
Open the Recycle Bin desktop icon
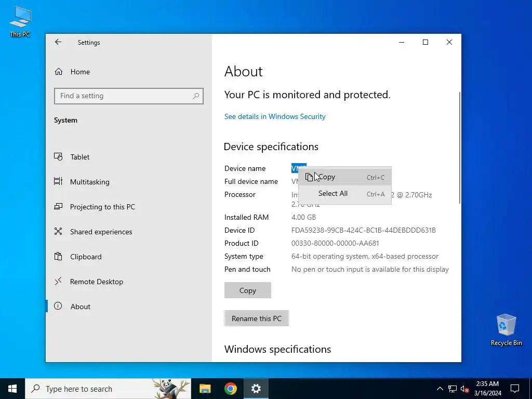click(x=506, y=330)
